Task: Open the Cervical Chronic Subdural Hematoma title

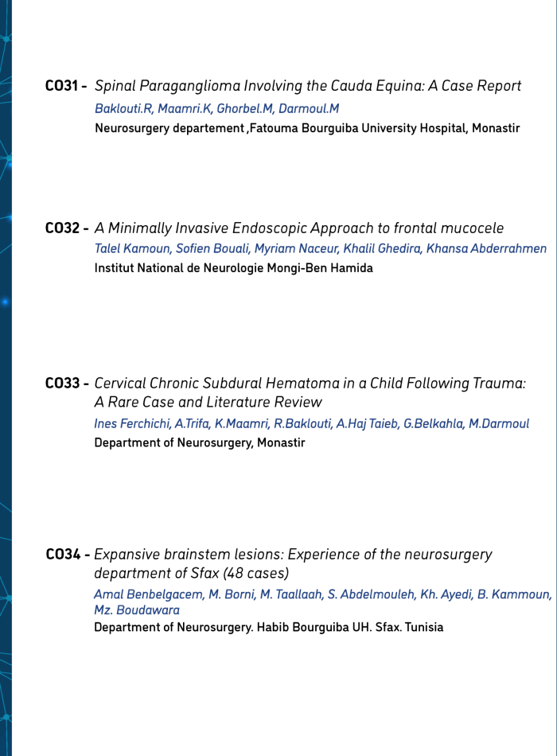Action: [x=310, y=383]
